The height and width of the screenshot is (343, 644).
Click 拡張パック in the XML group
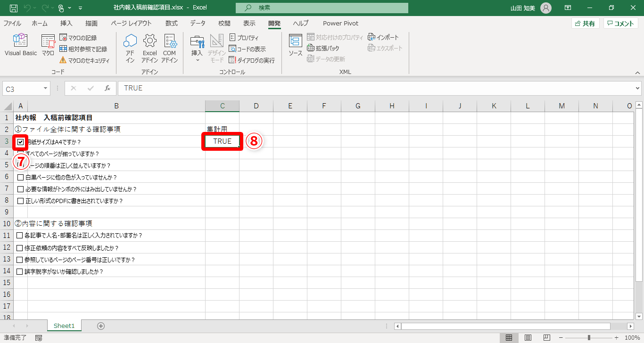(x=323, y=48)
